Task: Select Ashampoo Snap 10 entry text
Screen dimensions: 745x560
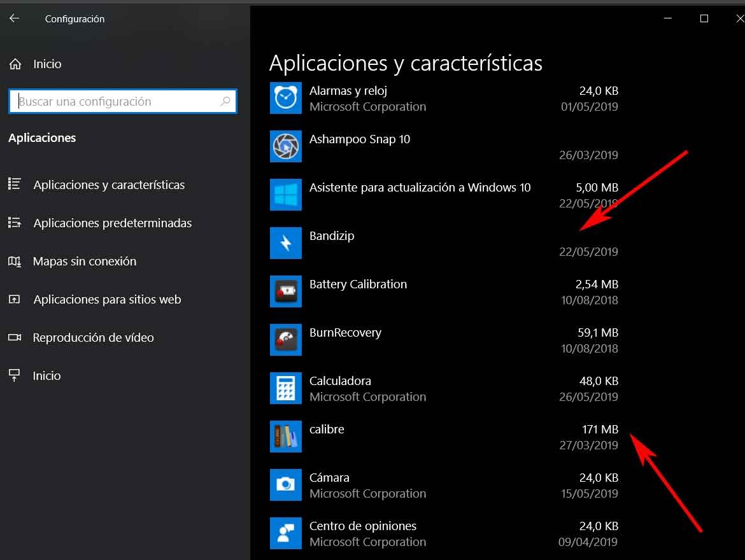Action: 360,139
